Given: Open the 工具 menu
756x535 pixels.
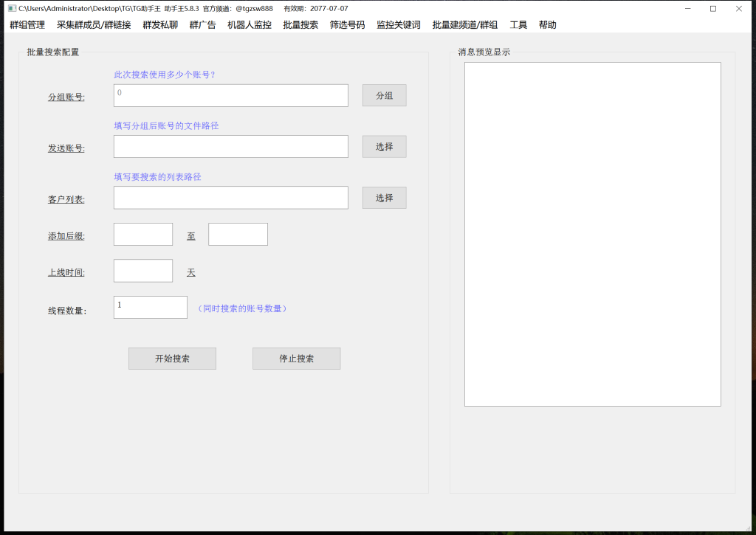Looking at the screenshot, I should click(x=519, y=25).
